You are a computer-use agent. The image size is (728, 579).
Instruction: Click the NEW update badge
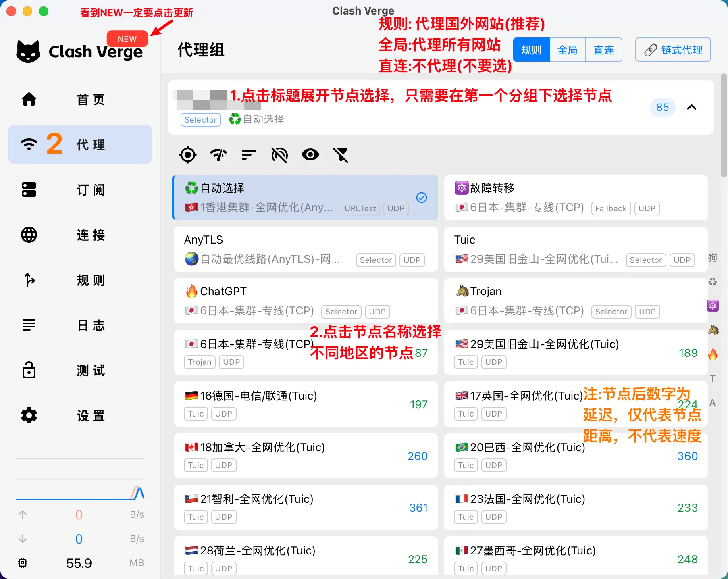point(127,39)
